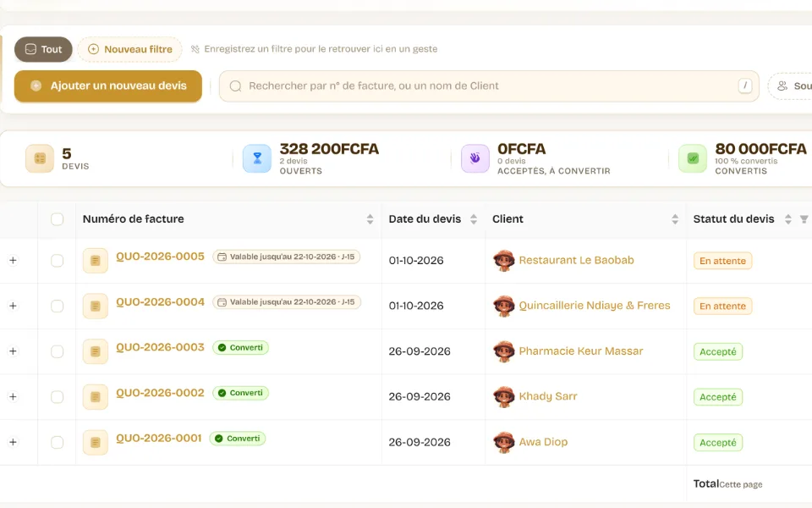Viewport: 812px width, 508px height.
Task: Click document icon of QUO-2026-0004
Action: click(x=96, y=306)
